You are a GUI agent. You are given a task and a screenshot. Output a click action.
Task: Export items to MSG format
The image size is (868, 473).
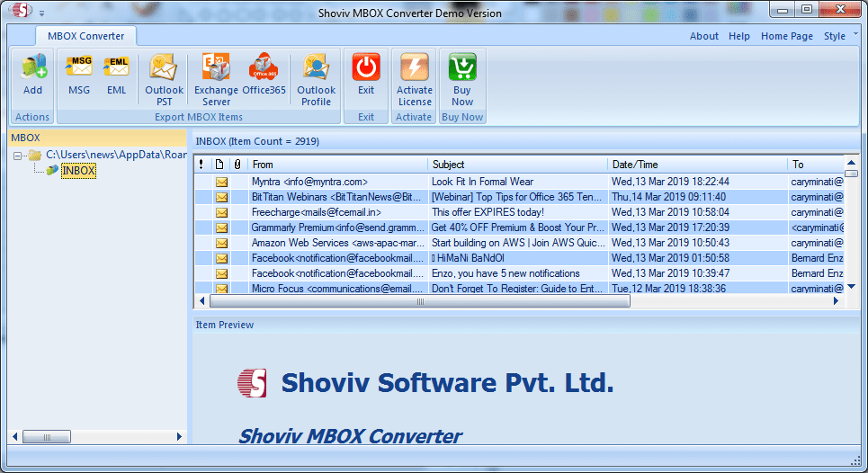[78, 75]
